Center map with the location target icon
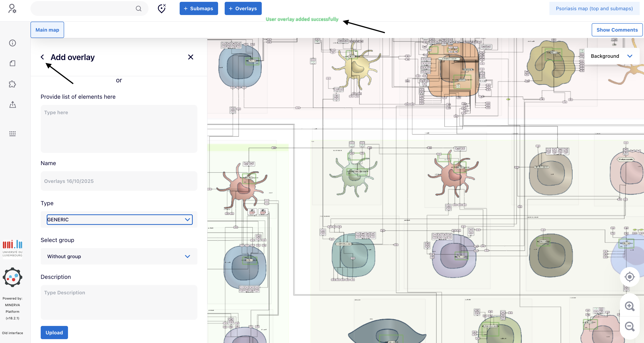The image size is (644, 343). pyautogui.click(x=629, y=277)
